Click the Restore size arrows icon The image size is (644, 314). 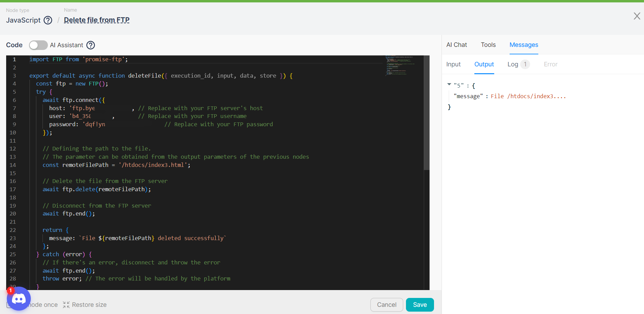(x=66, y=305)
